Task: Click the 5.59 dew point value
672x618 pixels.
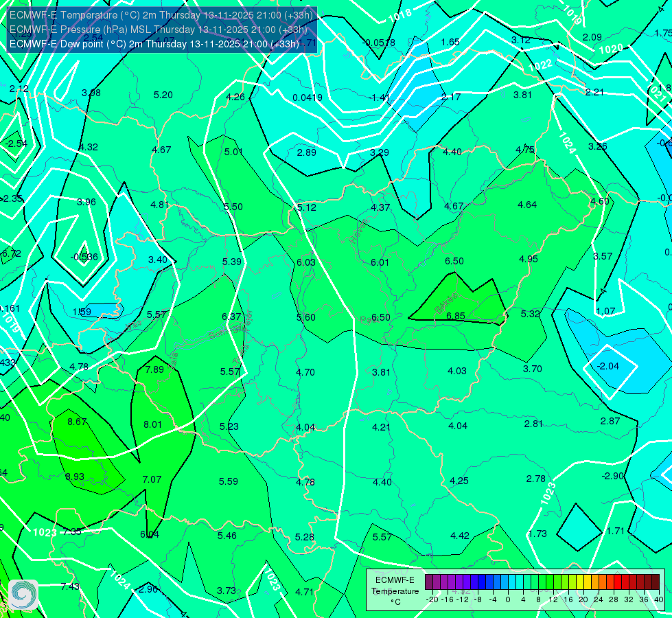Action: coord(229,481)
